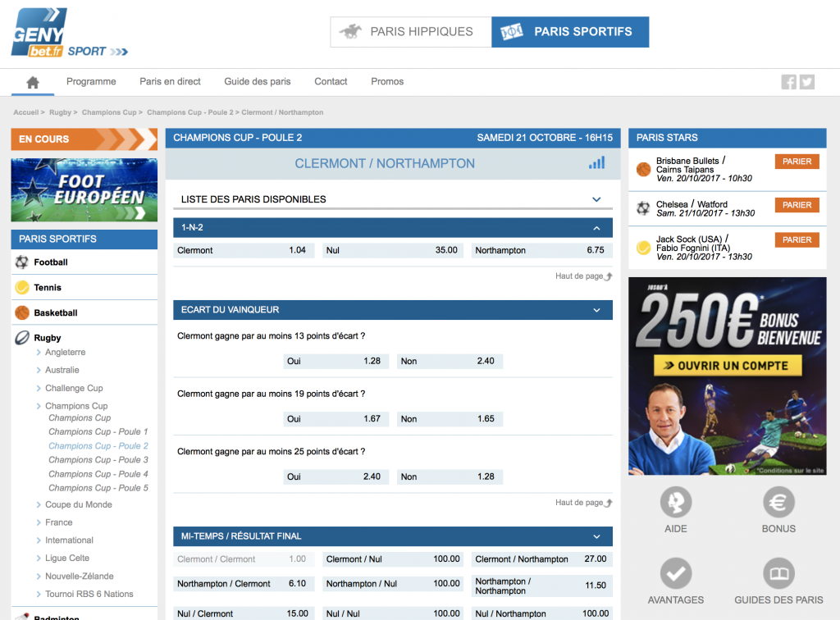
Task: Open the GUIDES DES PARIS book icon
Action: [778, 573]
